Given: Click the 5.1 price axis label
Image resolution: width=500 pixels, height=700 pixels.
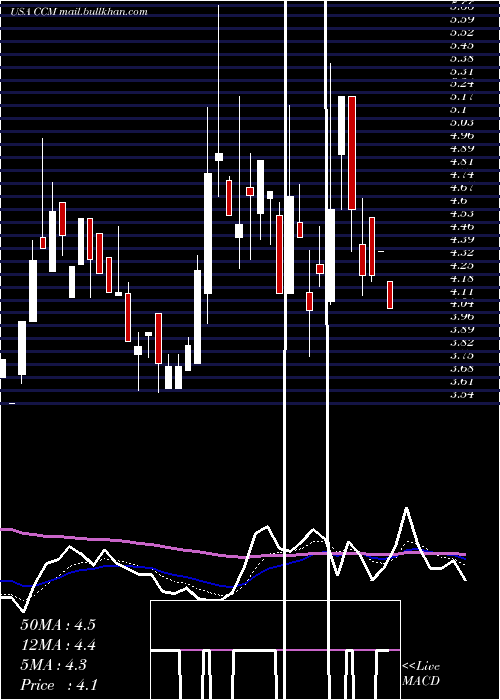Looking at the screenshot, I should click(x=458, y=109).
